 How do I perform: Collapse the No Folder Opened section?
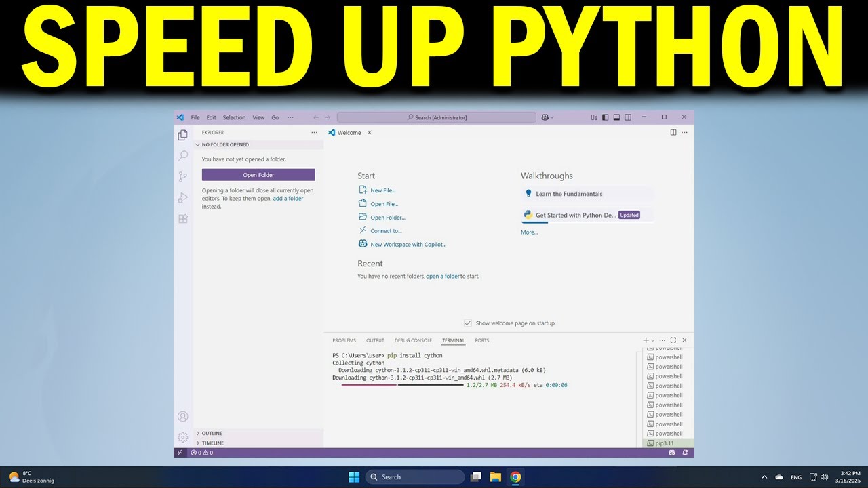(258, 144)
